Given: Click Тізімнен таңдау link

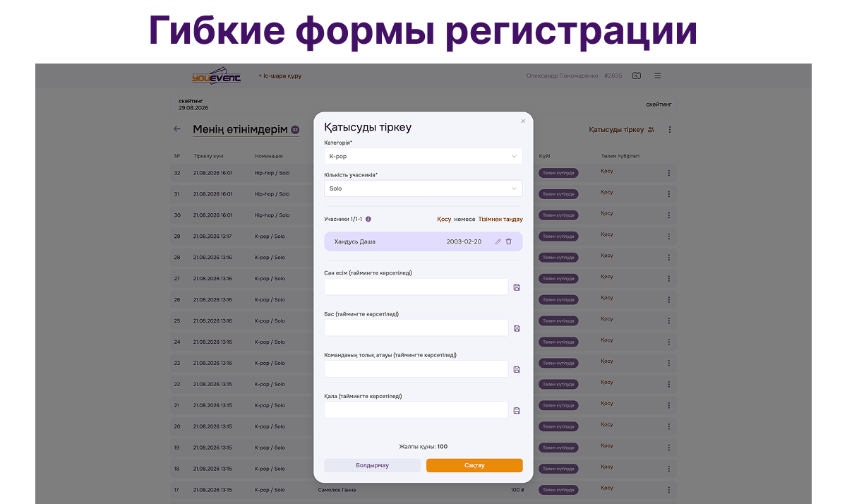Looking at the screenshot, I should [x=500, y=219].
